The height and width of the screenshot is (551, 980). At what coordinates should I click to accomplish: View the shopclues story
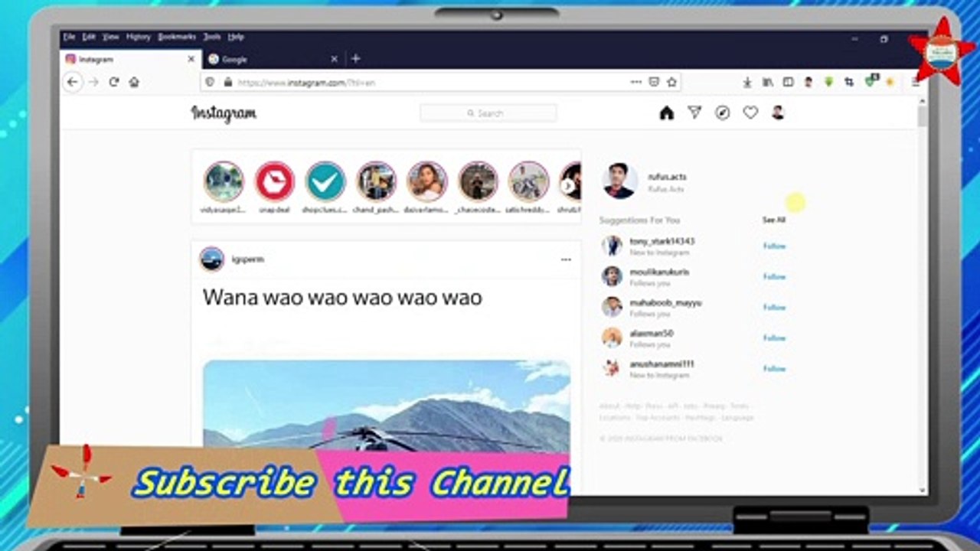tap(325, 182)
